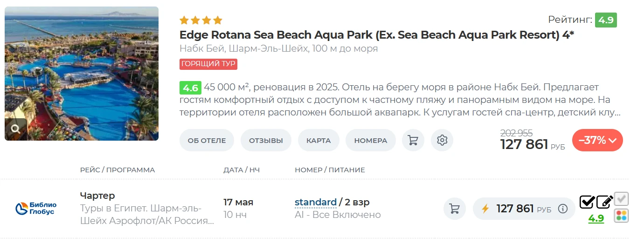Open the ОТЗЫВЫ reviews tab
644x244 pixels.
(266, 140)
